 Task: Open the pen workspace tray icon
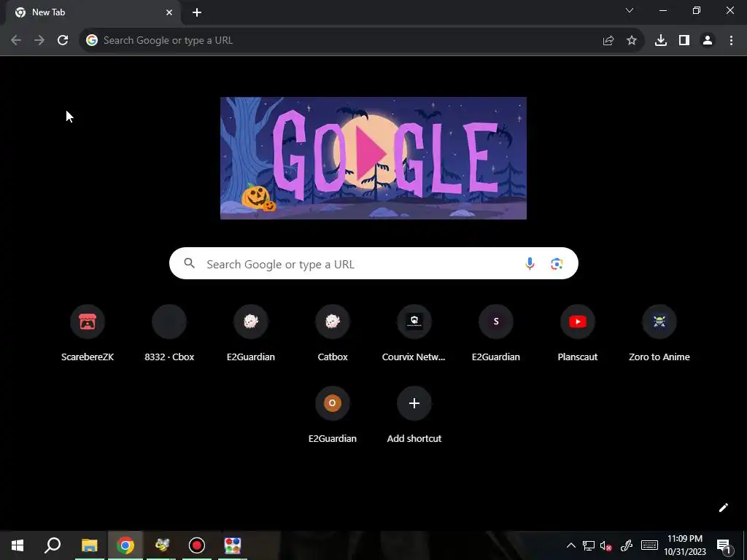[627, 545]
